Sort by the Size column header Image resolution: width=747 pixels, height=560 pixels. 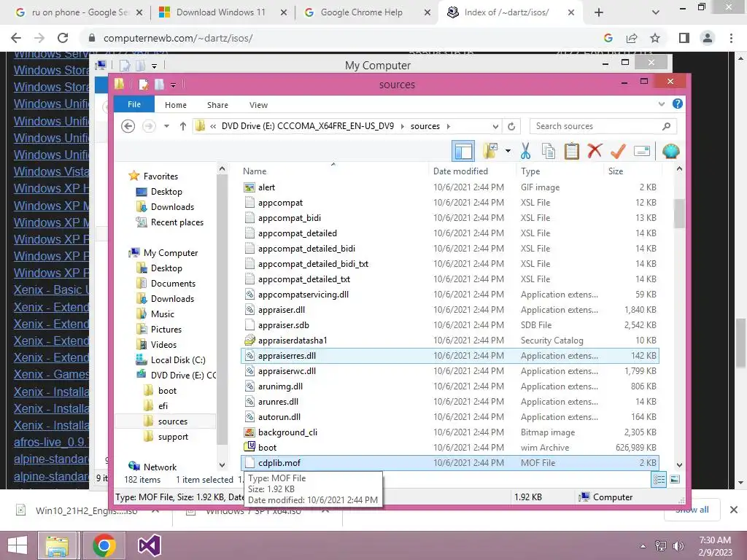pos(616,171)
